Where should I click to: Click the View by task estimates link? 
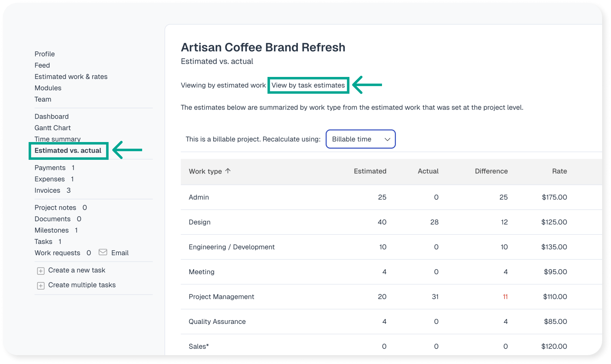[308, 85]
